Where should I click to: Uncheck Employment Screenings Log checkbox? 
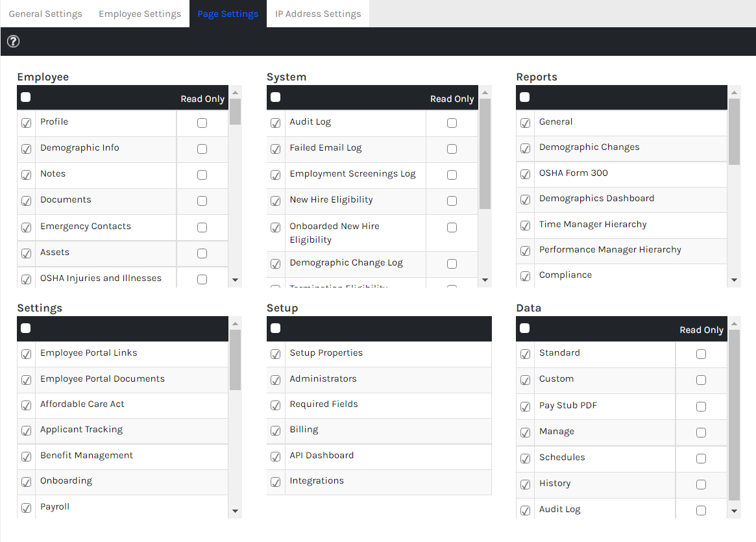click(x=276, y=175)
